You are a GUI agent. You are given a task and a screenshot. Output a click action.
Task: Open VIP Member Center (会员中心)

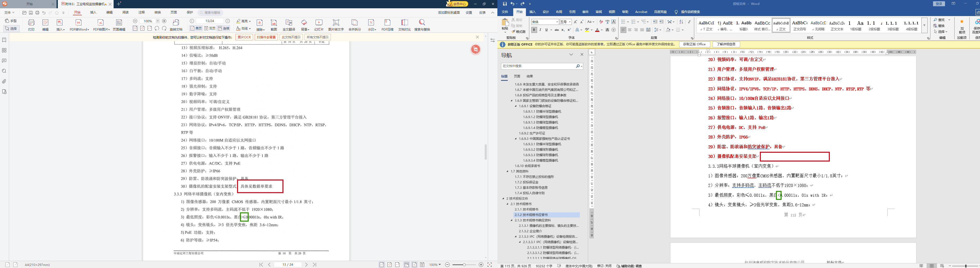[457, 4]
